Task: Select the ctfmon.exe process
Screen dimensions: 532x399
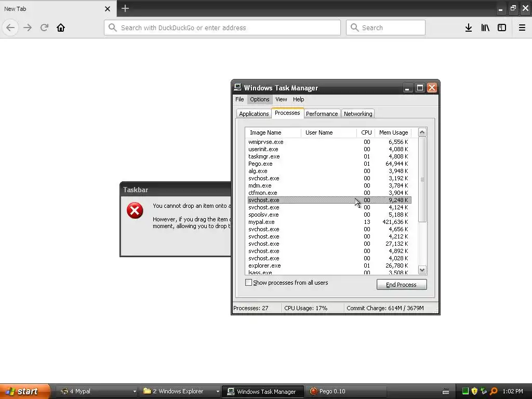Action: [x=329, y=193]
